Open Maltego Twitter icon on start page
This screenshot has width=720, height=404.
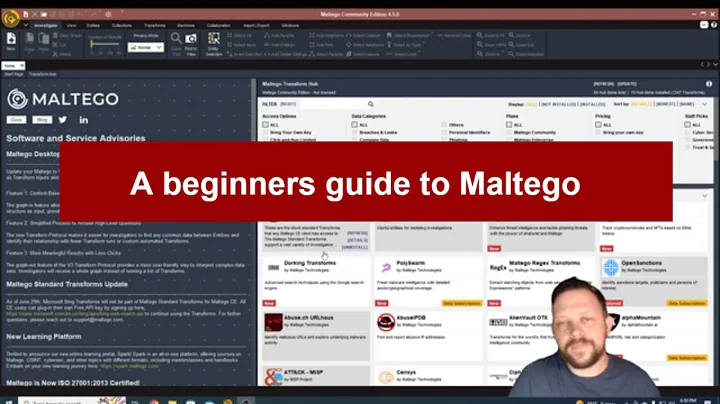(x=63, y=120)
